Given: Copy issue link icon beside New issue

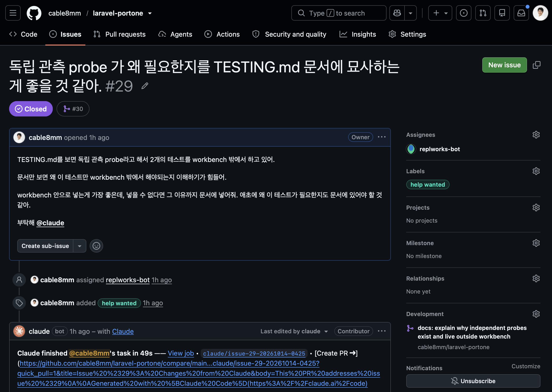Looking at the screenshot, I should click(x=537, y=65).
